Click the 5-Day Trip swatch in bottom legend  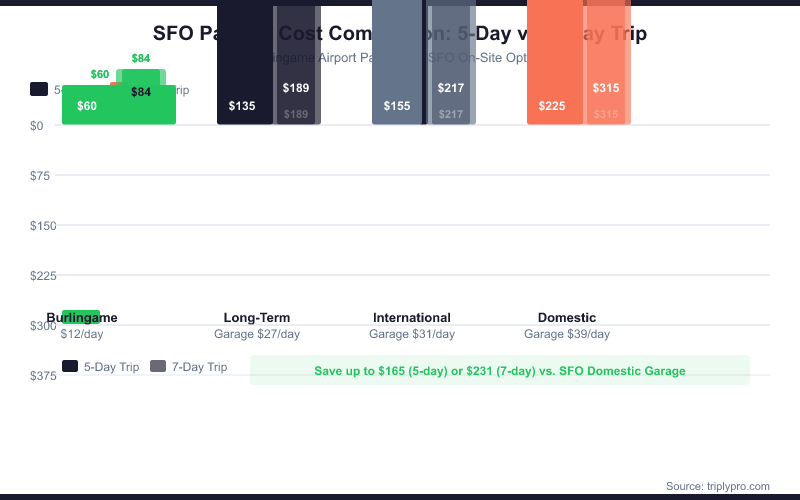(70, 367)
